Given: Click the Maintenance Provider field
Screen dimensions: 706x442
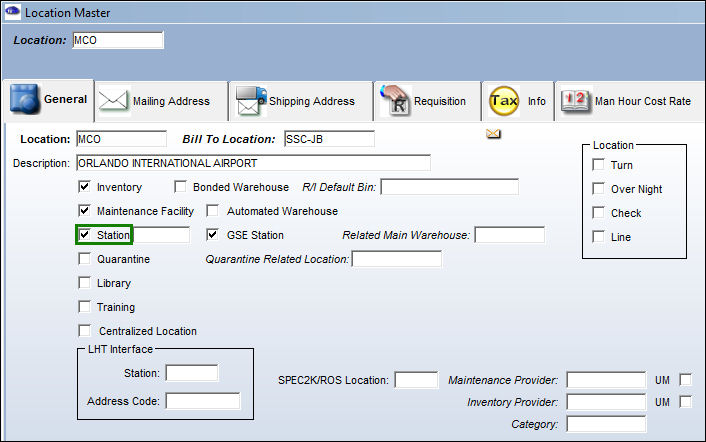Looking at the screenshot, I should [606, 380].
